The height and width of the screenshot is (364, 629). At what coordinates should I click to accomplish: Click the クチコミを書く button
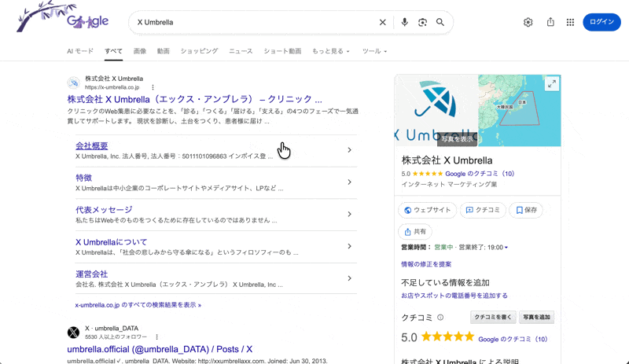493,317
